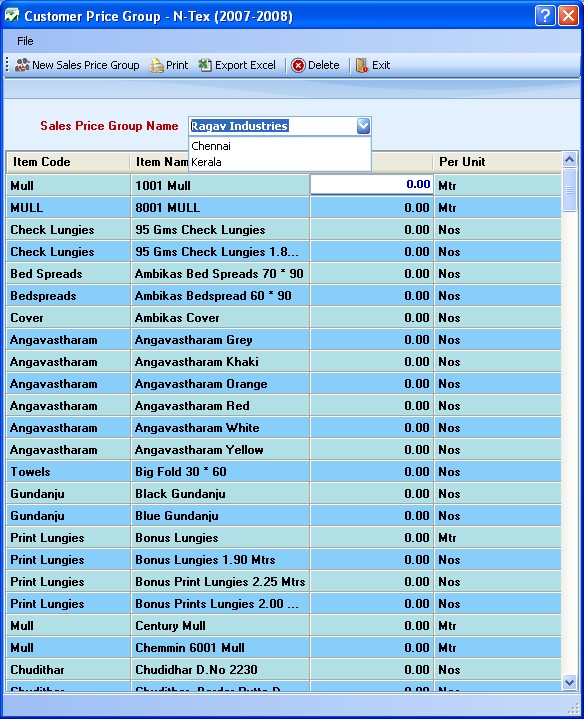The height and width of the screenshot is (719, 584).
Task: Close the Customer Price Group window
Action: pyautogui.click(x=568, y=16)
